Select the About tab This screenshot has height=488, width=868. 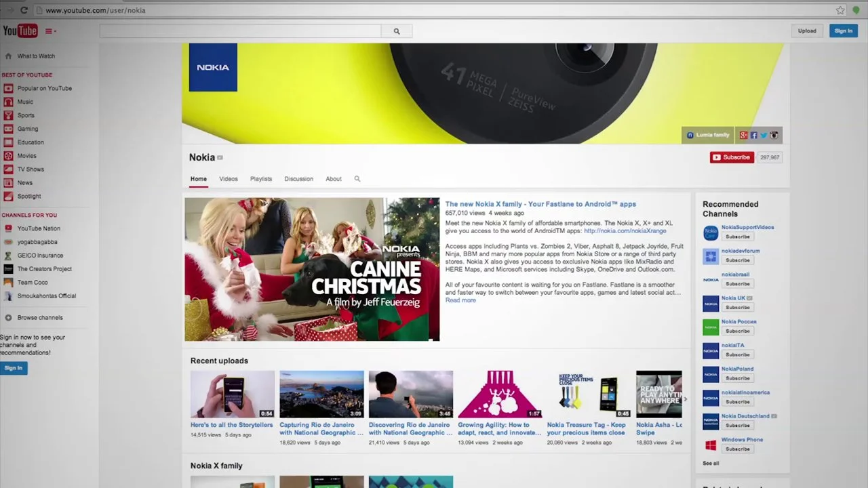pyautogui.click(x=334, y=179)
